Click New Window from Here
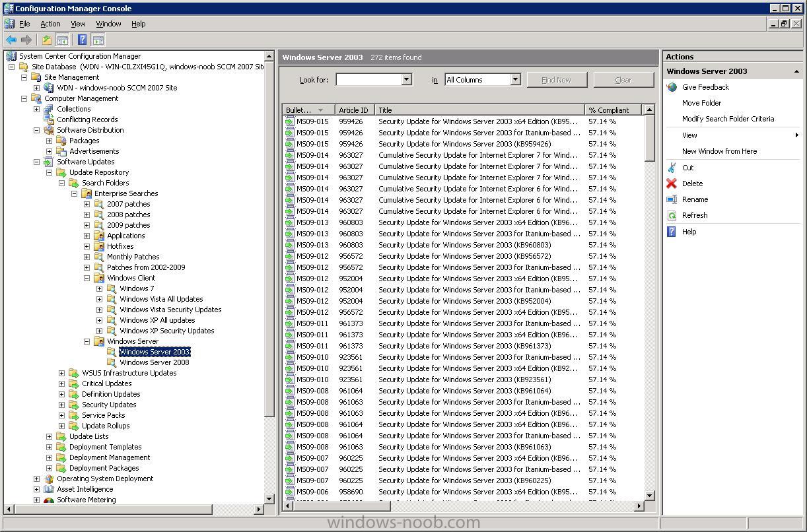The image size is (807, 532). (x=719, y=151)
